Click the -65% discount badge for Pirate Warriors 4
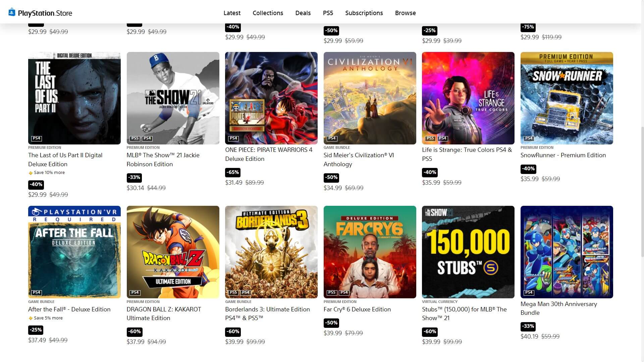Image resolution: width=644 pixels, height=362 pixels. [x=233, y=172]
